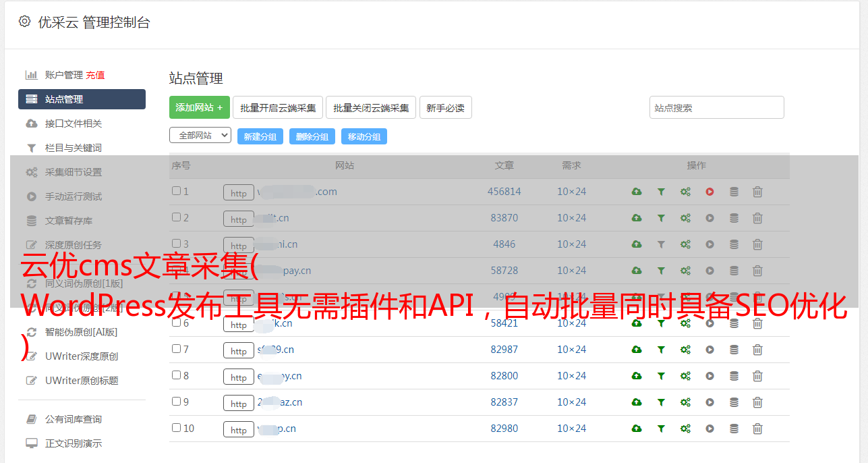868x463 pixels.
Task: Check the box for site 7
Action: click(176, 349)
